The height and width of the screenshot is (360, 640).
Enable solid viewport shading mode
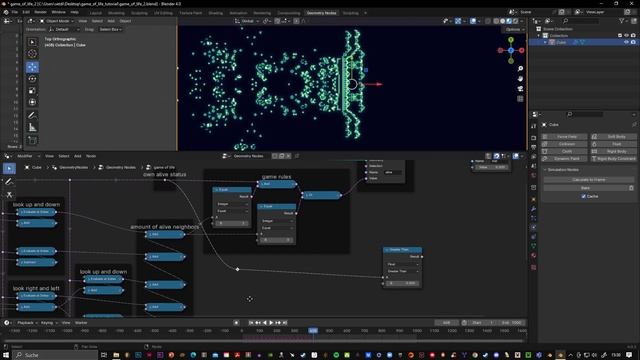(x=502, y=21)
